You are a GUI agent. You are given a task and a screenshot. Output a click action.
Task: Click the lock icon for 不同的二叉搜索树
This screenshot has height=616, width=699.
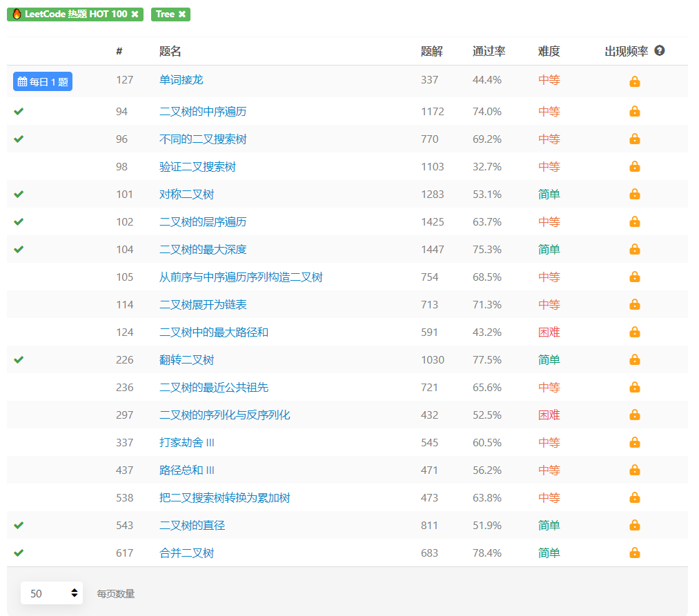(634, 139)
